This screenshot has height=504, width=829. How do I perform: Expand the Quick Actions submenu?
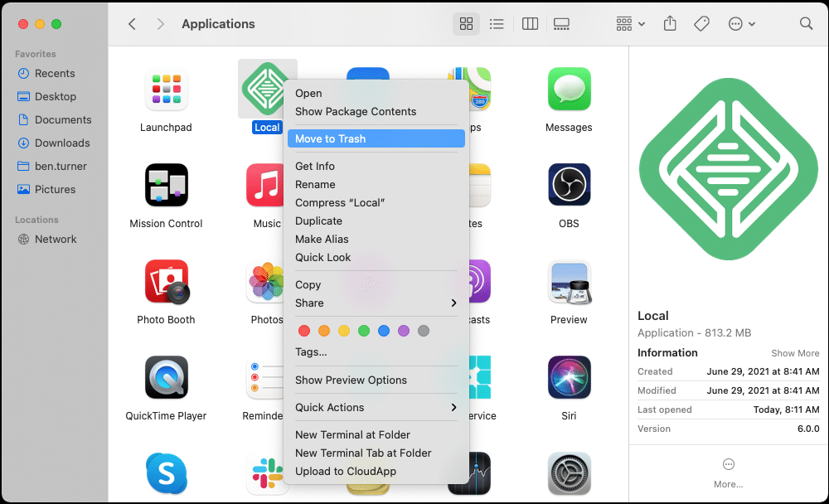[x=453, y=407]
